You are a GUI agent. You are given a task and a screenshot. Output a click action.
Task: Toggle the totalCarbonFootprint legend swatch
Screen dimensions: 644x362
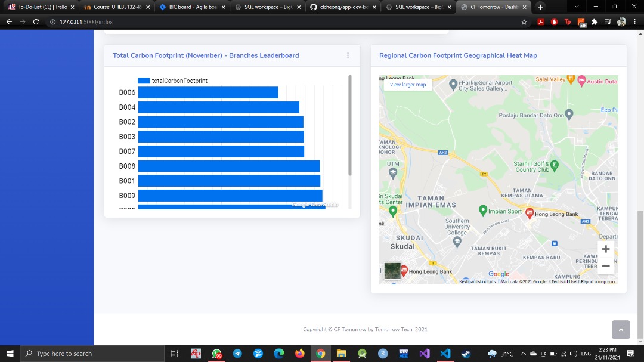tap(144, 81)
